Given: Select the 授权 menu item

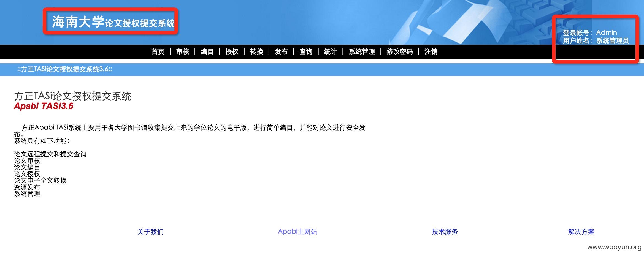Looking at the screenshot, I should pos(232,52).
